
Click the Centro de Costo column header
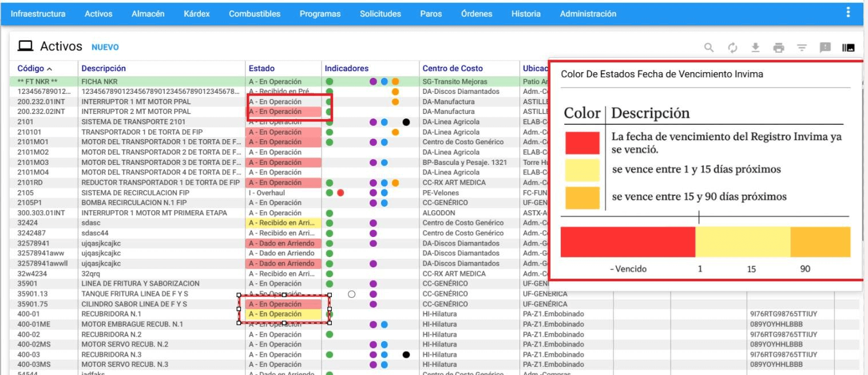(x=453, y=68)
